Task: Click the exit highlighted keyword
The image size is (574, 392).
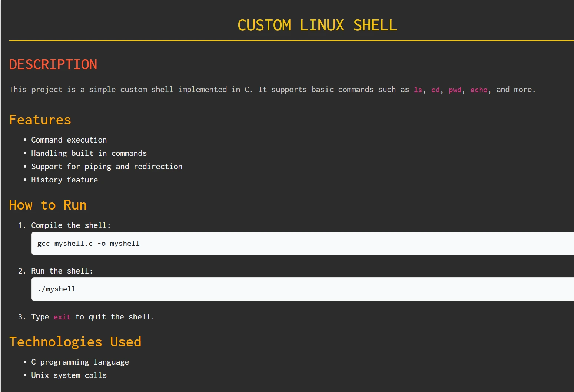Action: pyautogui.click(x=62, y=317)
